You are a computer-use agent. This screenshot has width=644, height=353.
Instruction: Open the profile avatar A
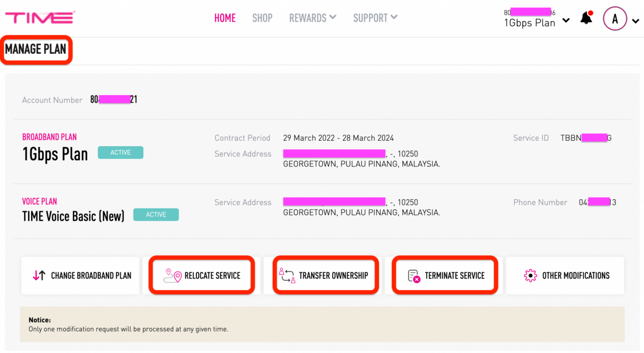(615, 19)
